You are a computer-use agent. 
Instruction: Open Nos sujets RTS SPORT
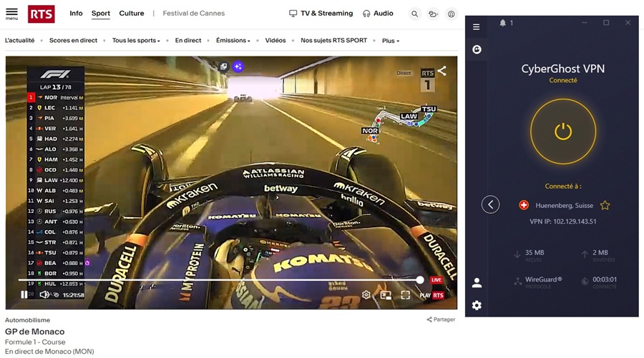pyautogui.click(x=334, y=40)
